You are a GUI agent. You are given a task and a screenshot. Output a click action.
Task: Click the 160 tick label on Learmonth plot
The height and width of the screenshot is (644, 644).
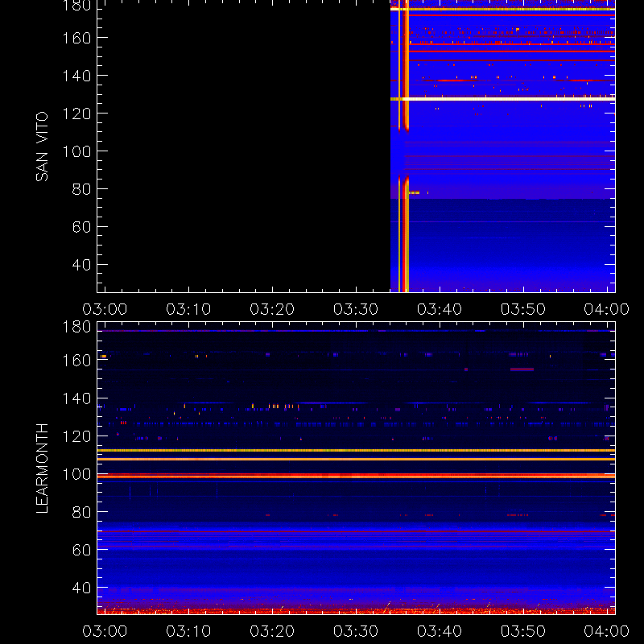tap(76, 360)
